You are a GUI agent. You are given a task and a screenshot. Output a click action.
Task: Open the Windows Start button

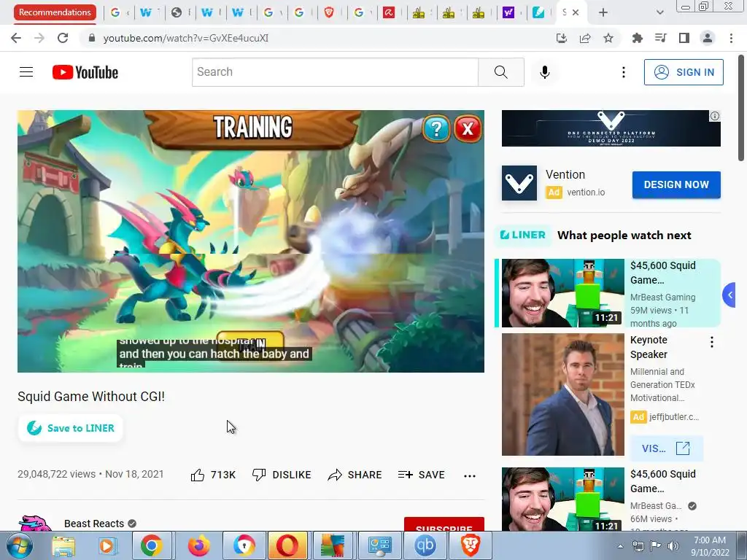click(19, 545)
